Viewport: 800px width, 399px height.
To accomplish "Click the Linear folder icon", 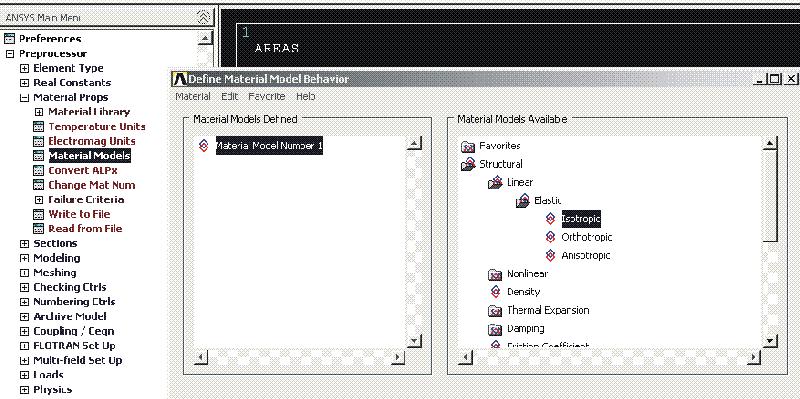I will click(495, 183).
